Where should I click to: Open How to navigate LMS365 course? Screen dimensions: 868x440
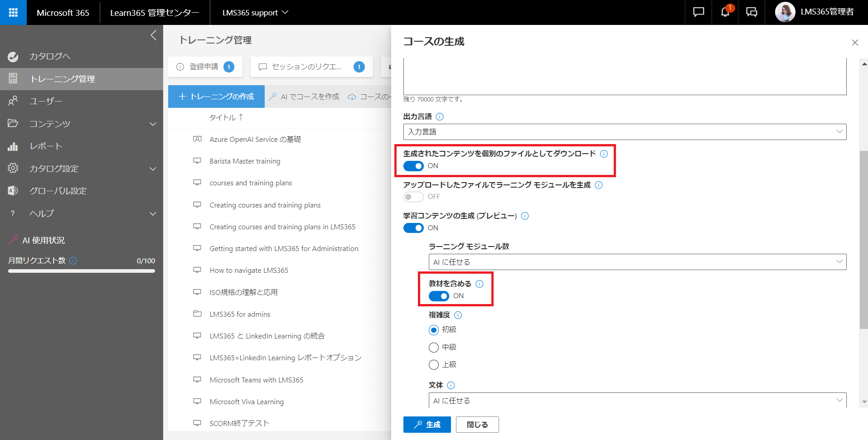249,270
